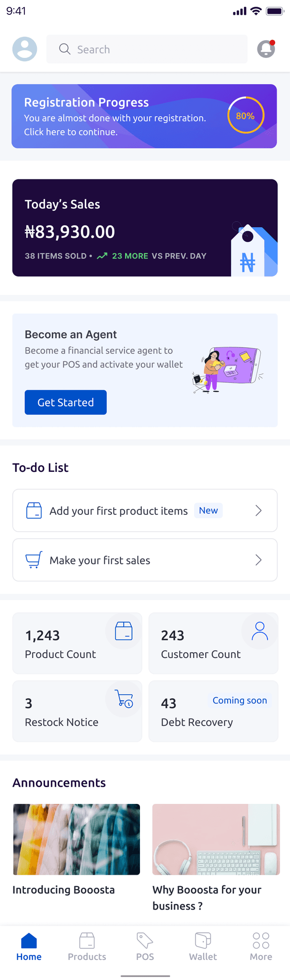Image resolution: width=290 pixels, height=980 pixels.
Task: Select the POS price tag icon
Action: coord(144,941)
